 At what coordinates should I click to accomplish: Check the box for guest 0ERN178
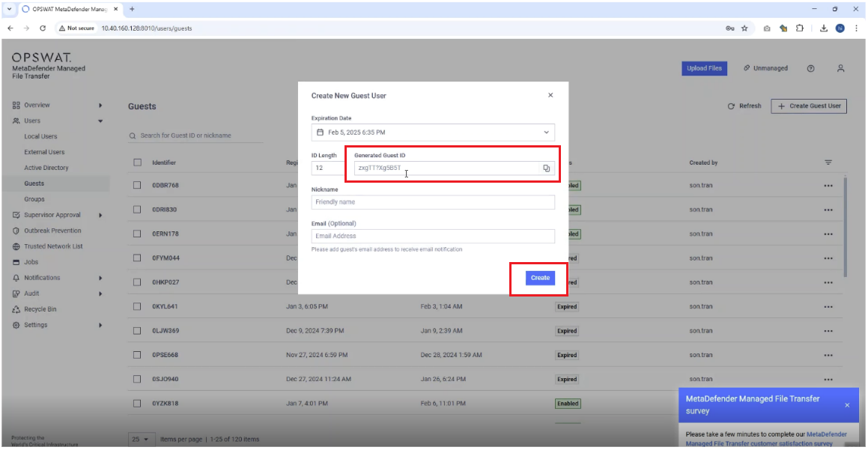pyautogui.click(x=137, y=234)
